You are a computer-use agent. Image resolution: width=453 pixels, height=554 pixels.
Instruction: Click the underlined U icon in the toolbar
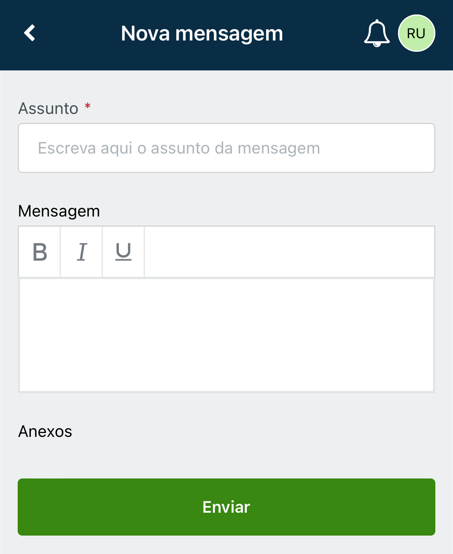pos(123,252)
